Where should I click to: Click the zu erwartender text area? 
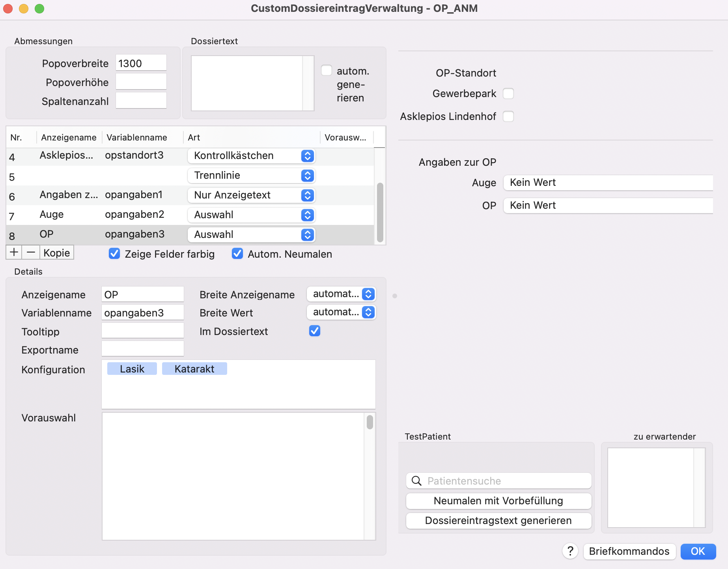651,487
